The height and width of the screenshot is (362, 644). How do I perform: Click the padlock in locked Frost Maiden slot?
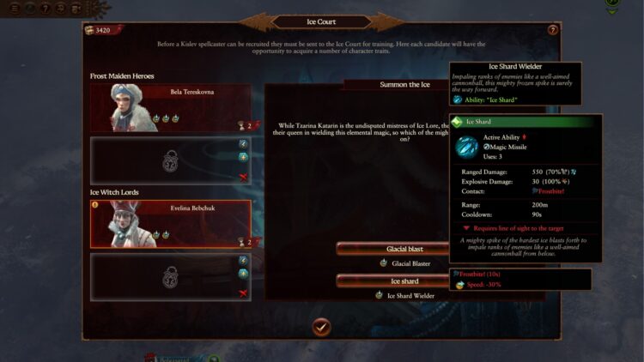point(170,161)
